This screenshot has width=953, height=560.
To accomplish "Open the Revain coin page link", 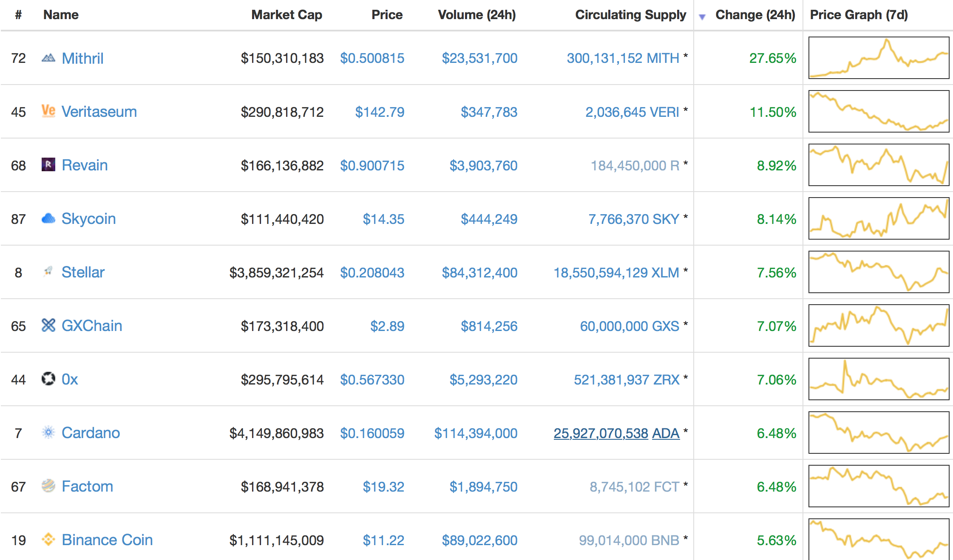I will coord(85,165).
